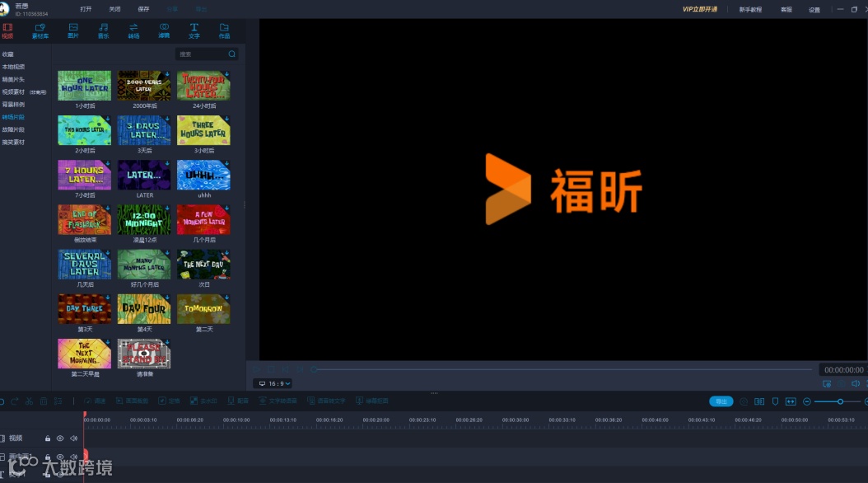Click the timeline zoom slider handle
This screenshot has height=483, width=868.
coord(840,401)
